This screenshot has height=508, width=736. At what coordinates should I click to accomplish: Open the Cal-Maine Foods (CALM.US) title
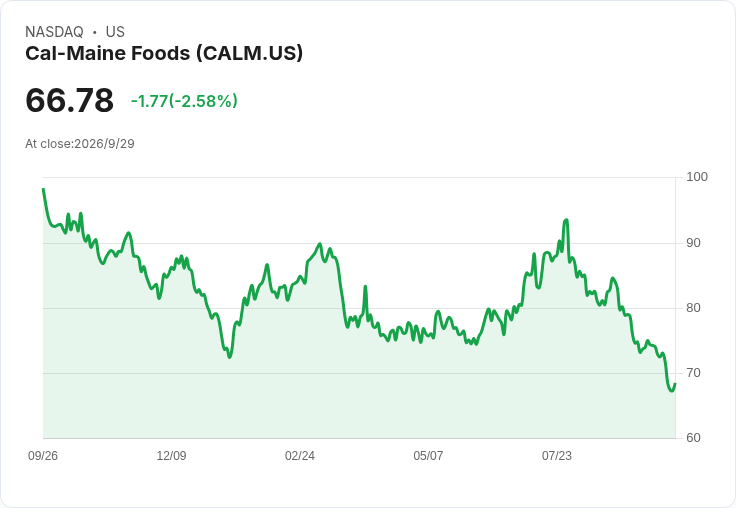point(164,53)
